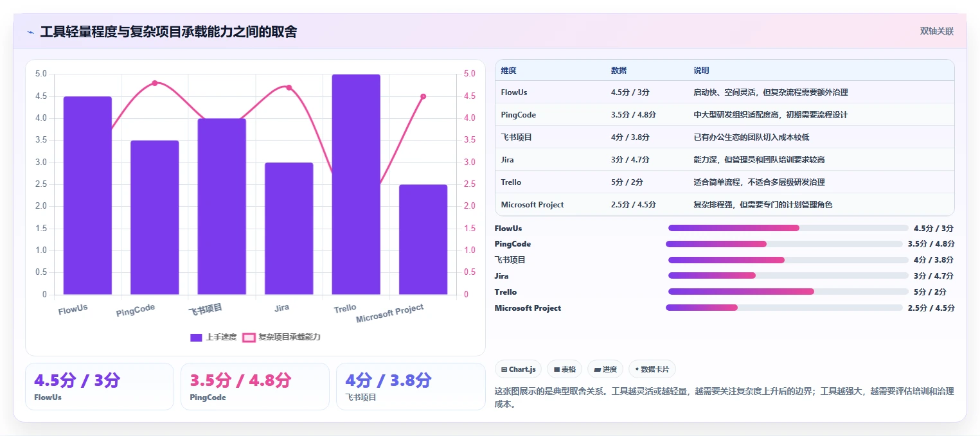Click the summary paragraph starting 这张图展示的是
This screenshot has height=436, width=980.
click(x=724, y=398)
